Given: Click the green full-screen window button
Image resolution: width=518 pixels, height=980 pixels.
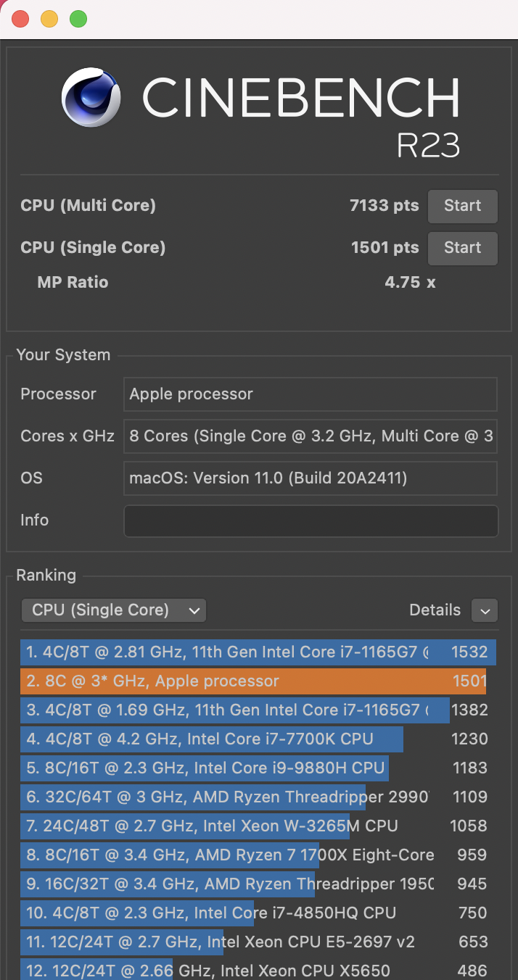Looking at the screenshot, I should (78, 20).
